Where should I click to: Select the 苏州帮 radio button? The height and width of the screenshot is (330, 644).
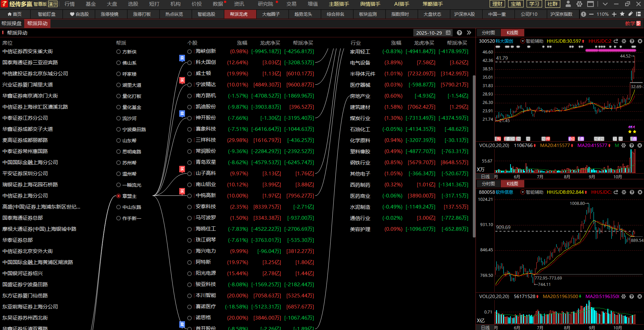pos(118,163)
